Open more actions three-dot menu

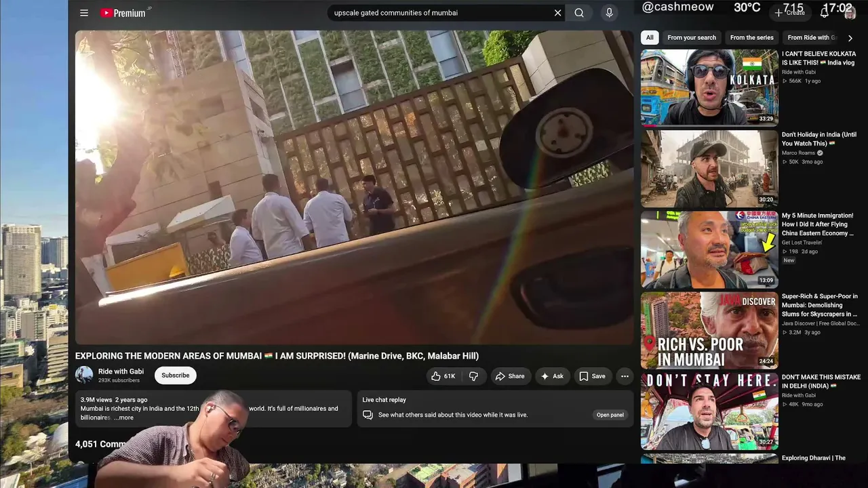pyautogui.click(x=625, y=376)
